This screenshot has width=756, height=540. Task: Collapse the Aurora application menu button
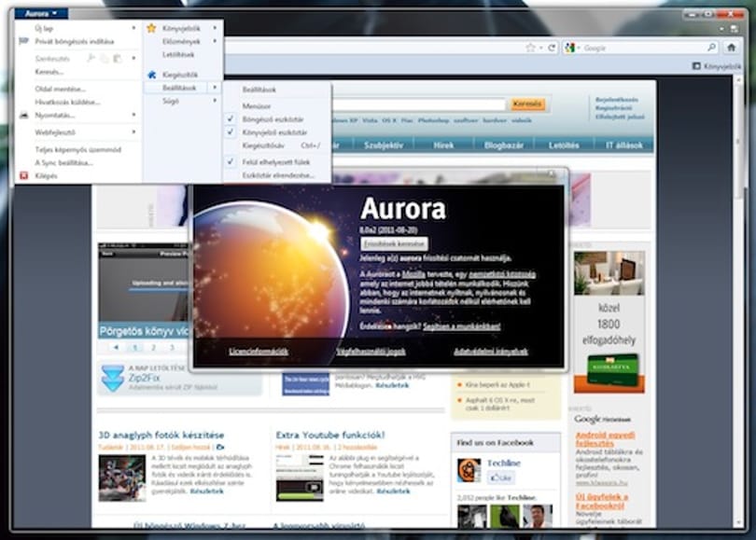pyautogui.click(x=41, y=13)
